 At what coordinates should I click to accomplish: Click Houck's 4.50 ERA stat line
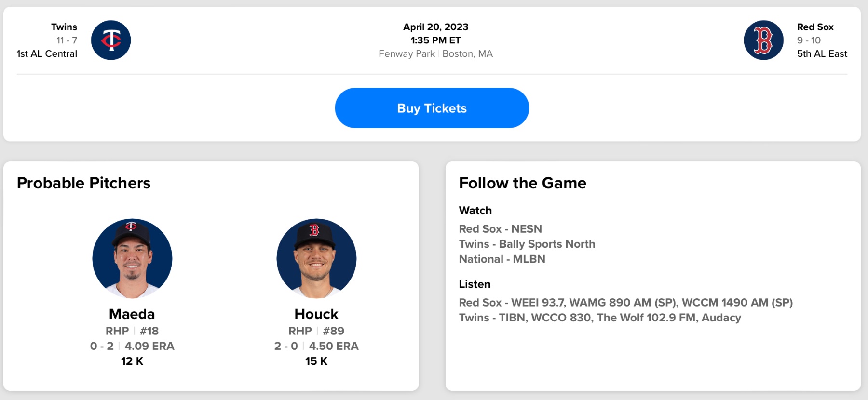(x=333, y=346)
